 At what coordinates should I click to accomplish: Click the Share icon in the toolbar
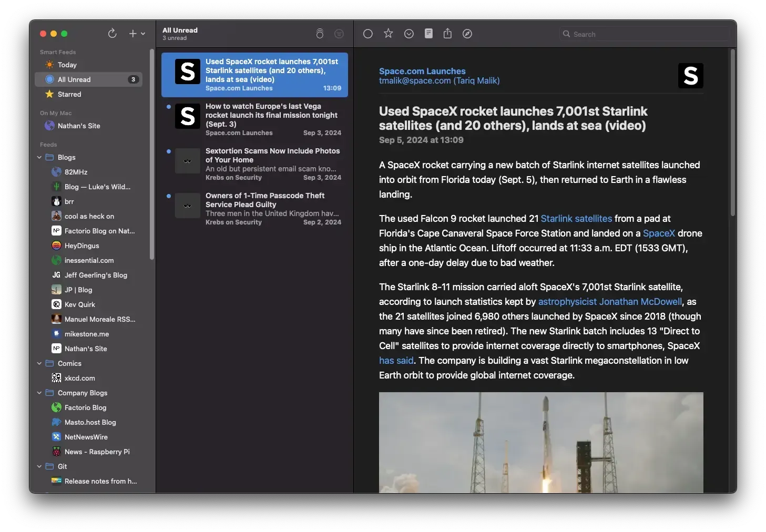447,34
